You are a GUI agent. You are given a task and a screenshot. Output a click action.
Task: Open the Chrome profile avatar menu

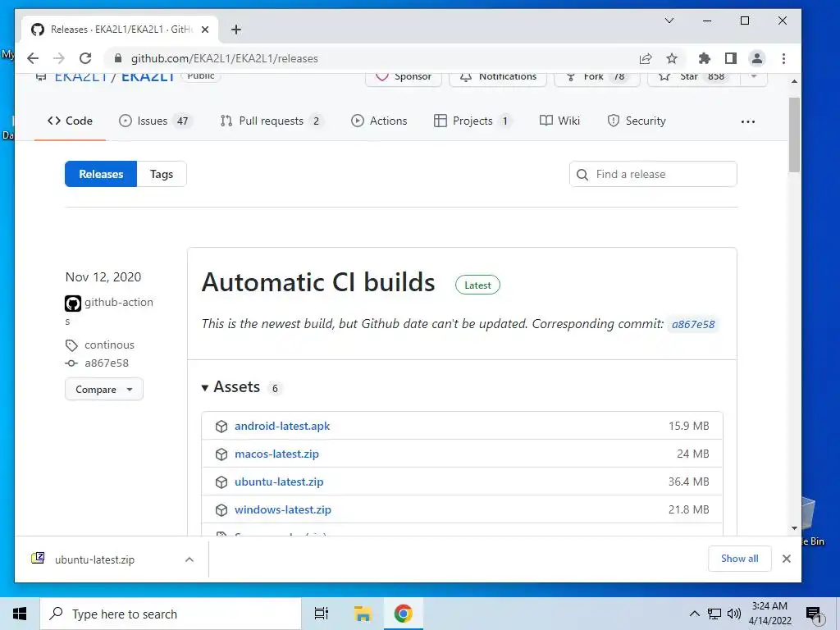point(757,58)
